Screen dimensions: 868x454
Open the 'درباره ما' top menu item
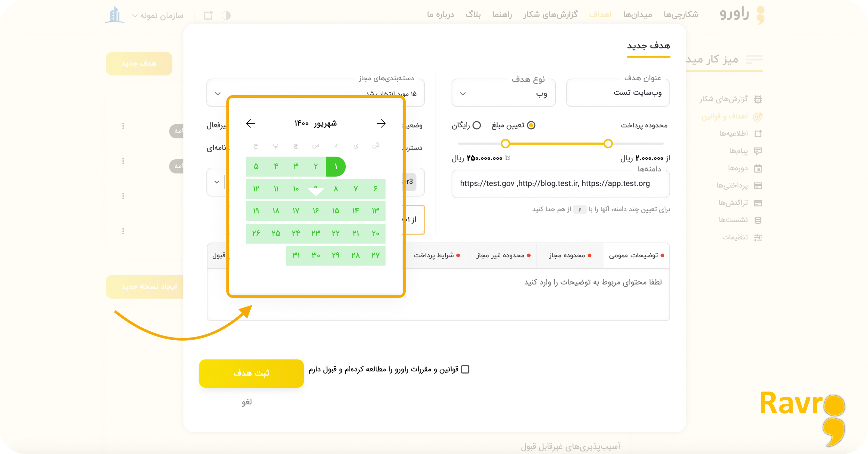pyautogui.click(x=440, y=14)
